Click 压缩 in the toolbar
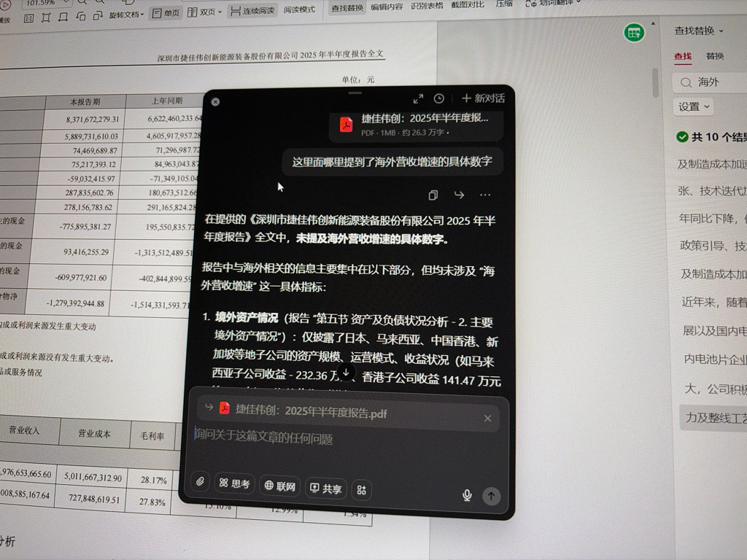 point(503,4)
